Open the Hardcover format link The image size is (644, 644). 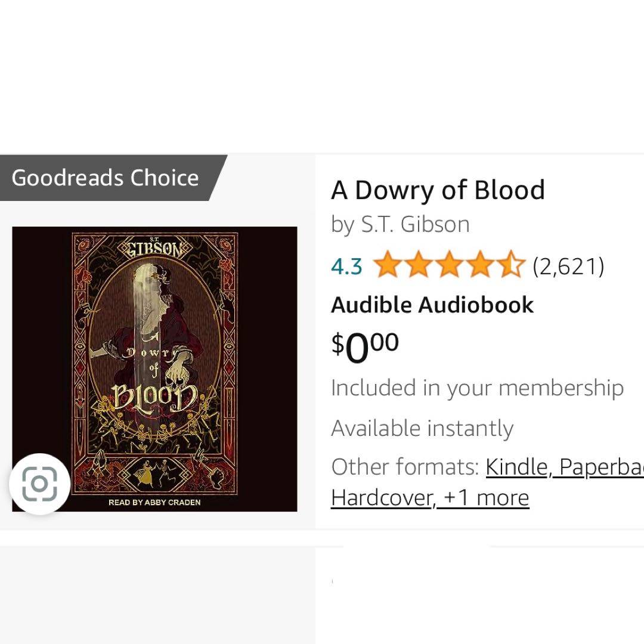click(382, 497)
